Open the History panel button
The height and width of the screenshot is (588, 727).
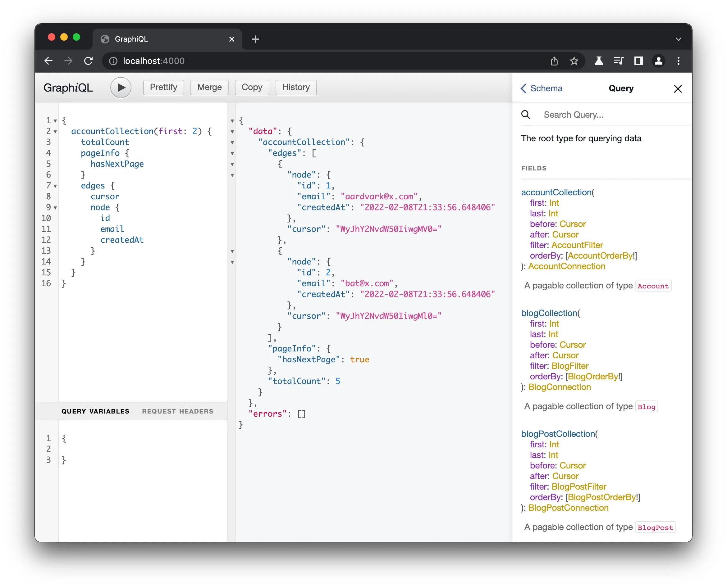pyautogui.click(x=296, y=87)
